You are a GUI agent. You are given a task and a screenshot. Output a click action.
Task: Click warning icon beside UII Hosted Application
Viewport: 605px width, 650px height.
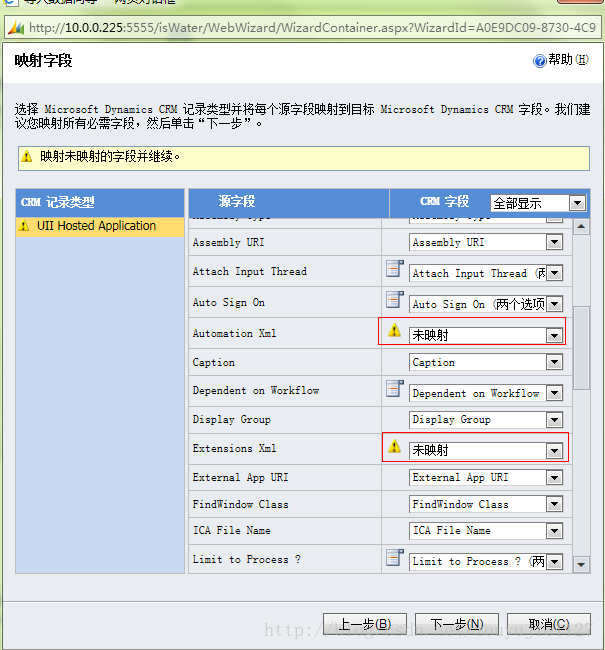pyautogui.click(x=24, y=226)
